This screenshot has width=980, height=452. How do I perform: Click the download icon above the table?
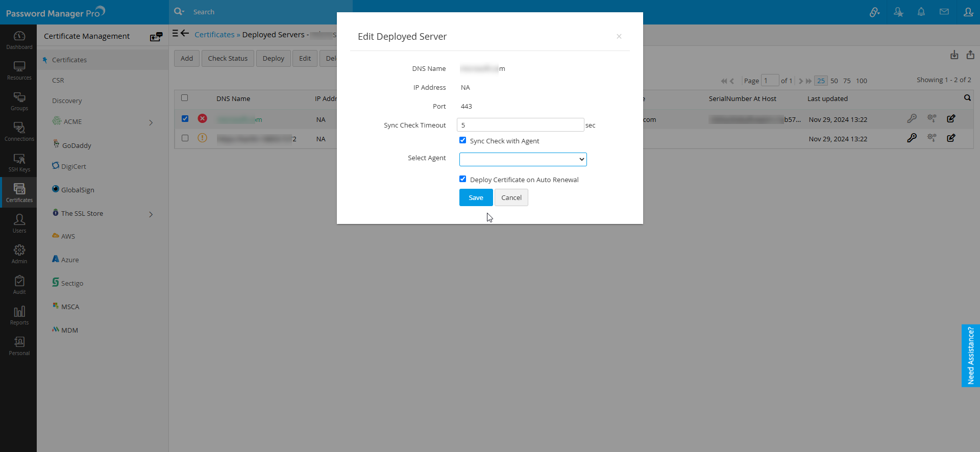954,55
